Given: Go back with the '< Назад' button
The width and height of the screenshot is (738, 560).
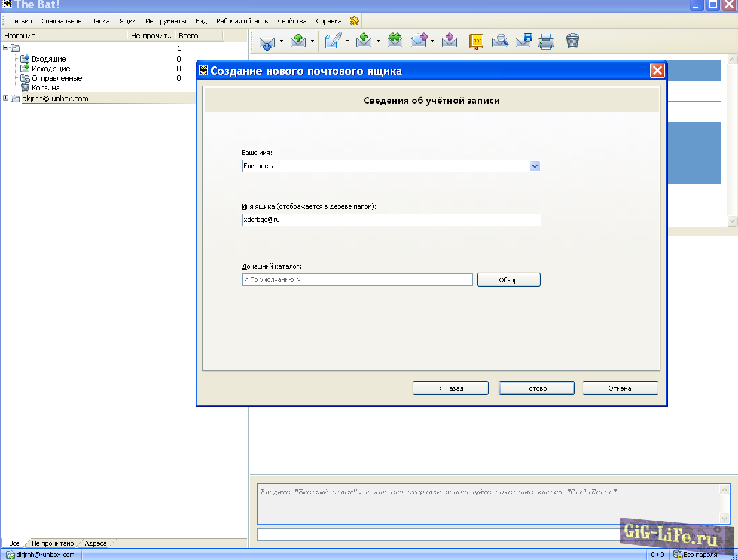Looking at the screenshot, I should click(x=450, y=388).
